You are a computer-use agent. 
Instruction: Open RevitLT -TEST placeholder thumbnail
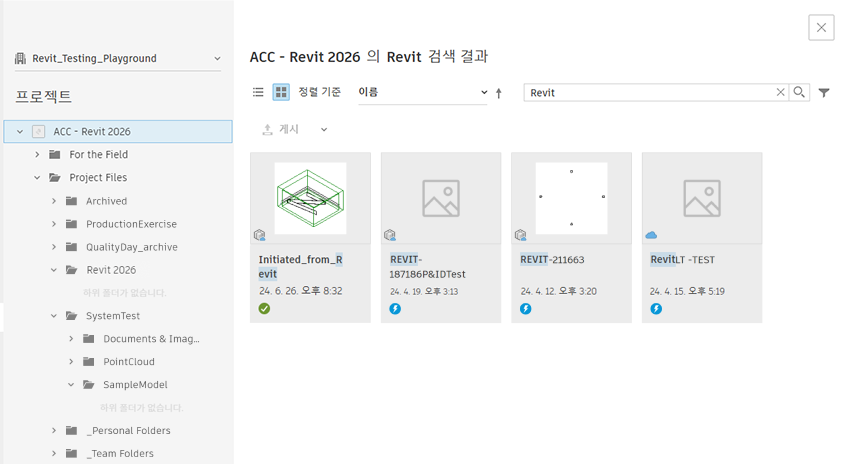702,198
